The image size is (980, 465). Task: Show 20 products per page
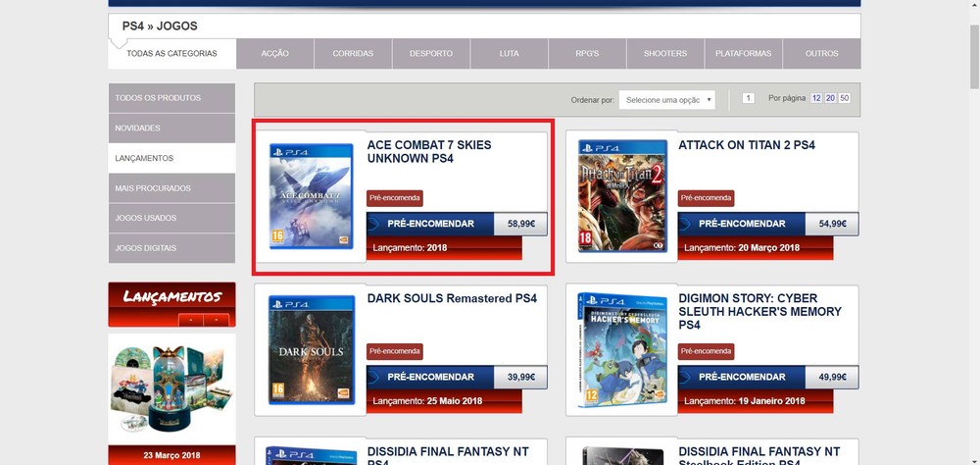(x=831, y=98)
